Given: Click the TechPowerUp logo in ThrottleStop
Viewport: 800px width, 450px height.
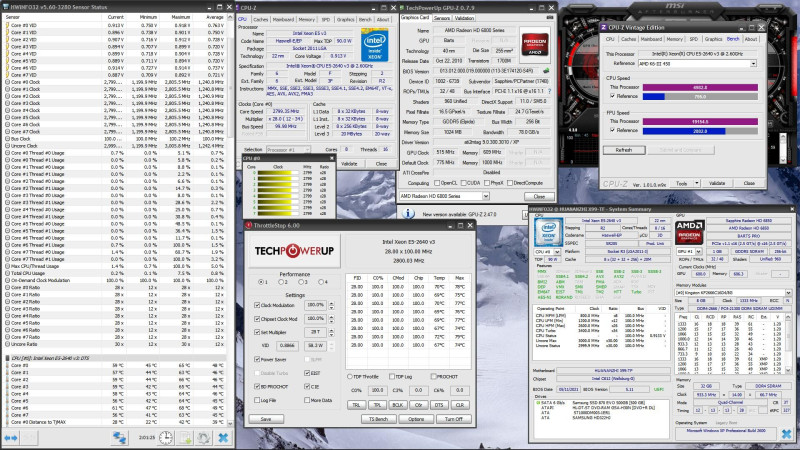Looking at the screenshot, I should coord(294,251).
